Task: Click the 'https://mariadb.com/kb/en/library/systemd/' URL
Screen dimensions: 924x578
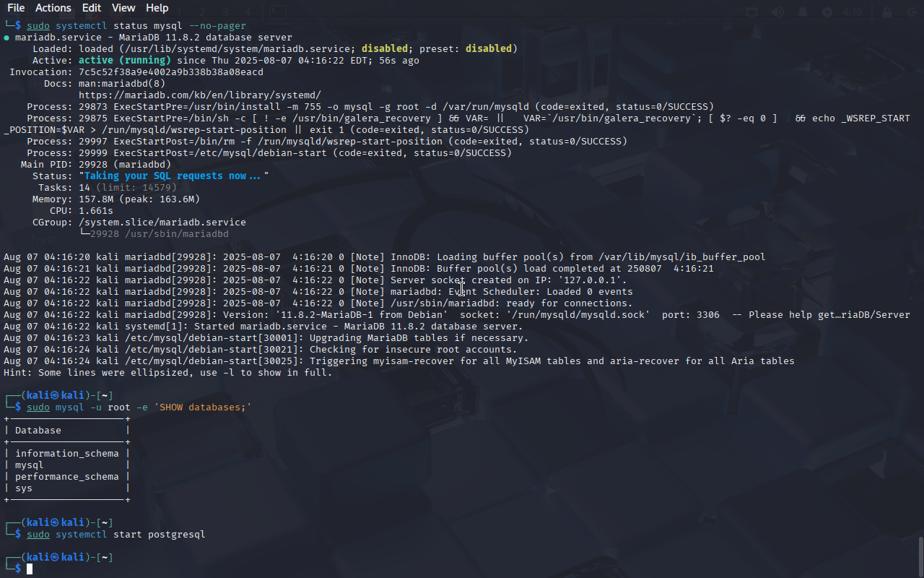Action: (200, 95)
